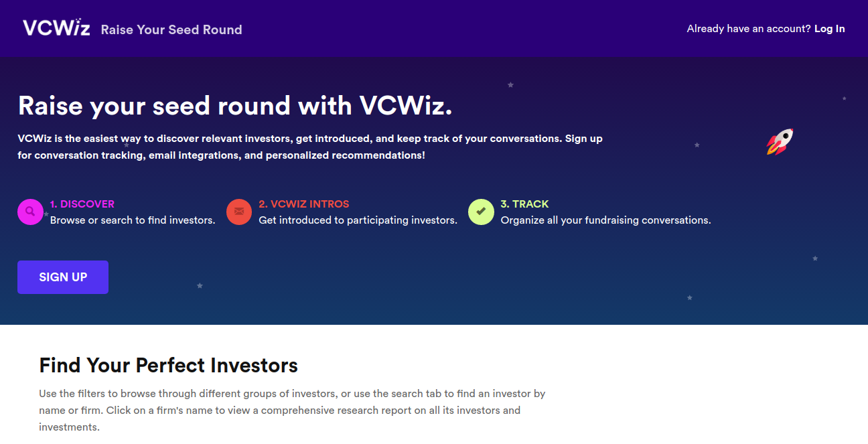Click "Raise your seed round with VCWiz." headline

[x=235, y=106]
